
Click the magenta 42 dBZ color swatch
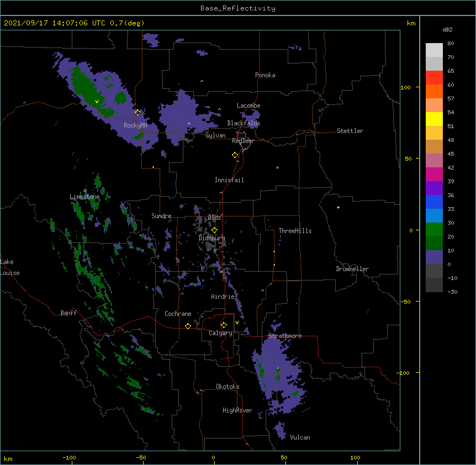pyautogui.click(x=434, y=174)
